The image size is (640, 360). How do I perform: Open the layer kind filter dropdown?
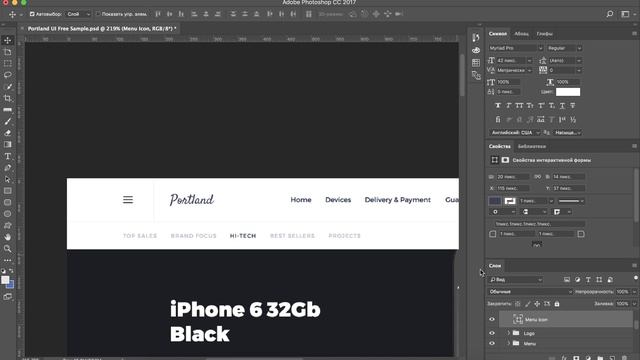coord(516,280)
